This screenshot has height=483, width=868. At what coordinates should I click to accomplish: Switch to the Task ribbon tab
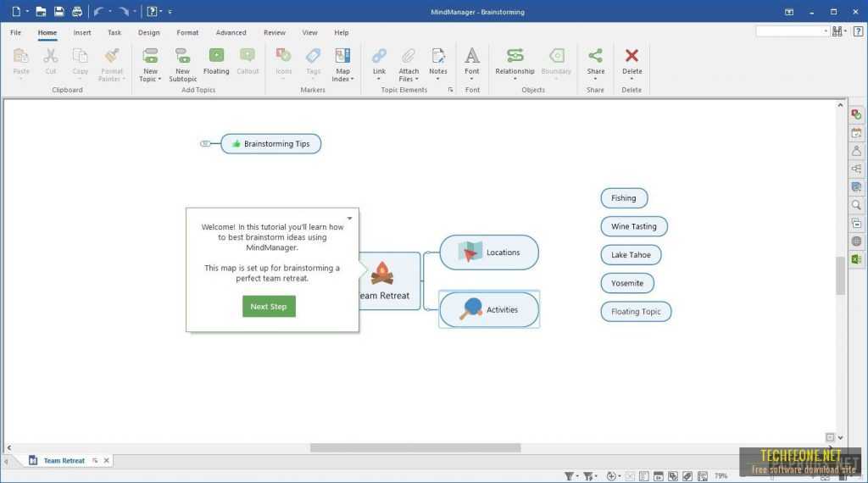point(114,33)
